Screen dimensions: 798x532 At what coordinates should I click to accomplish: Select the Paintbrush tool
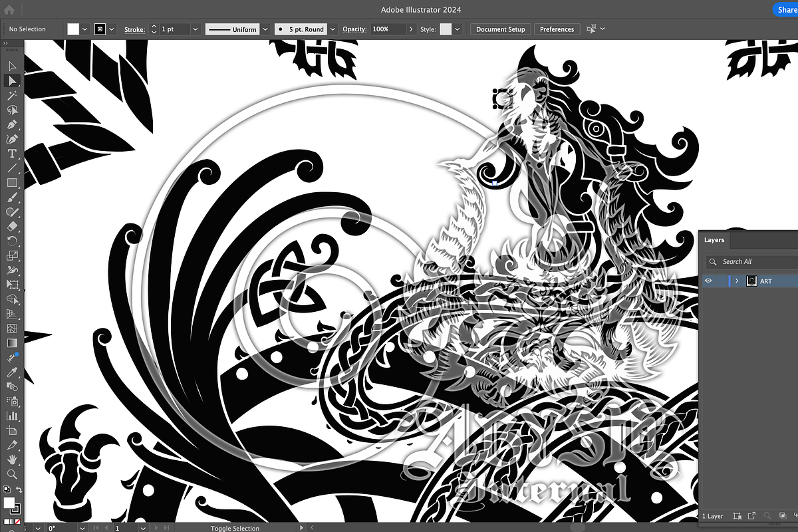[12, 198]
